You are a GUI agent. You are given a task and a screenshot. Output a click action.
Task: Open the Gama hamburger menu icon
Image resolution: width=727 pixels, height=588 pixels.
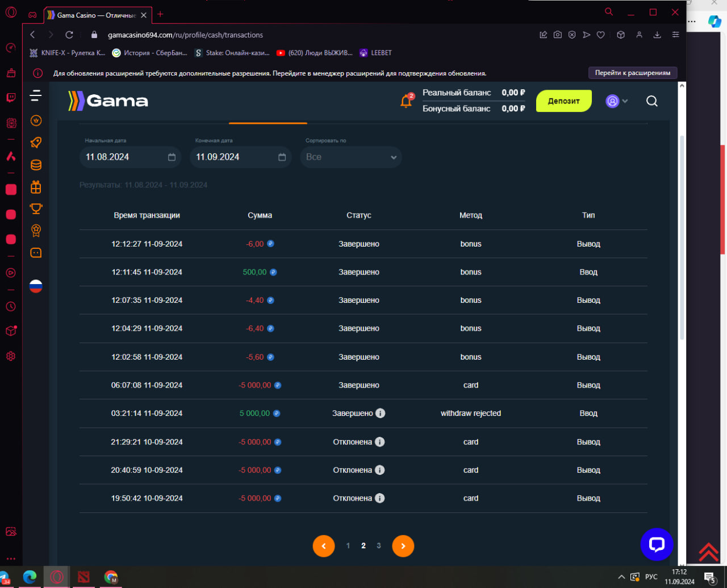click(x=36, y=96)
